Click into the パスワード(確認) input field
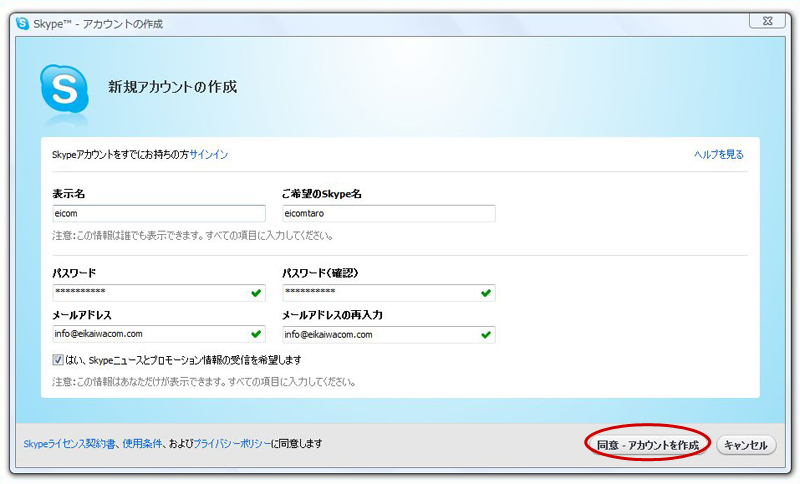Image resolution: width=800 pixels, height=484 pixels. tap(378, 293)
